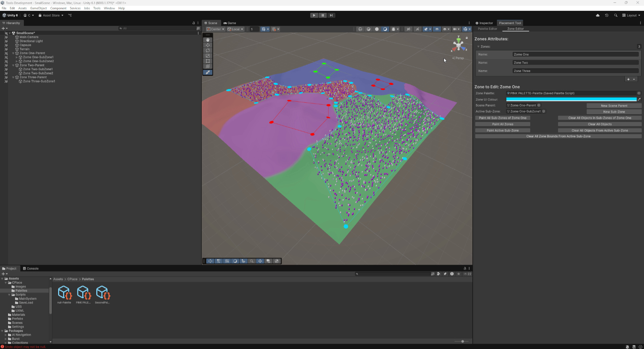Click Paint All Sub-Zones of Zome One

click(503, 118)
